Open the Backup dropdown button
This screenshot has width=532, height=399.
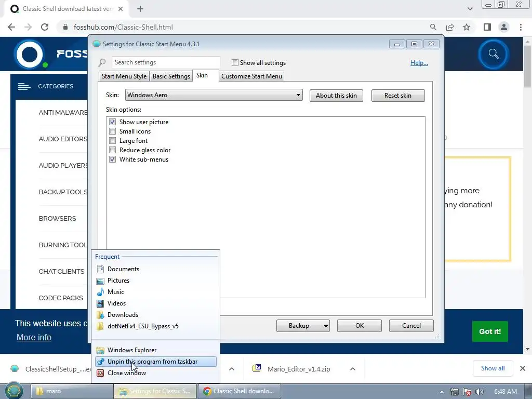click(x=303, y=326)
